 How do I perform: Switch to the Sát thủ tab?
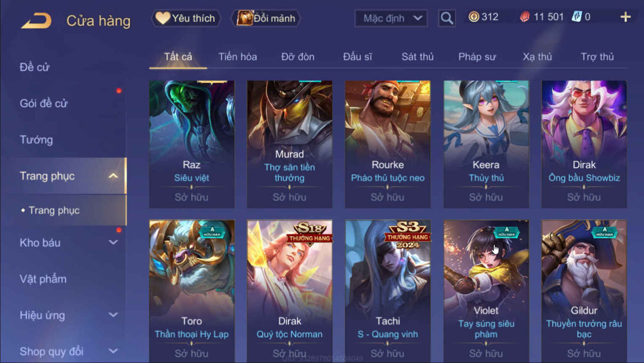coord(418,56)
